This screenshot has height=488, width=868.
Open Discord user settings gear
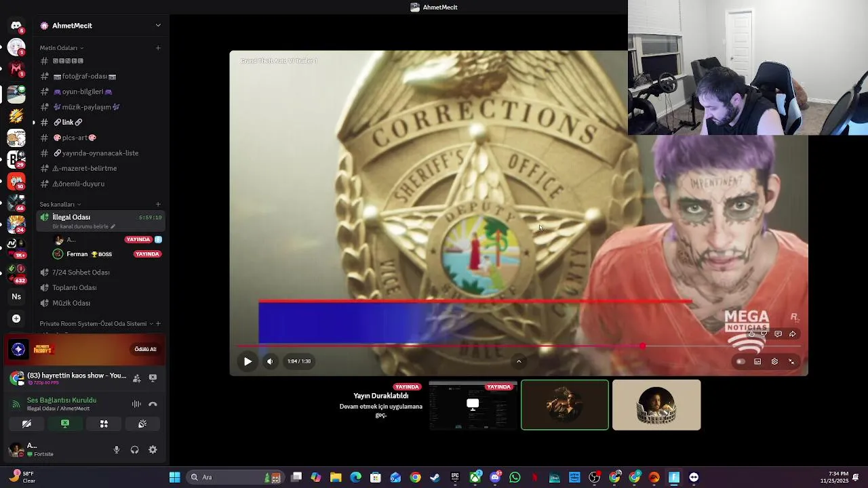click(153, 449)
